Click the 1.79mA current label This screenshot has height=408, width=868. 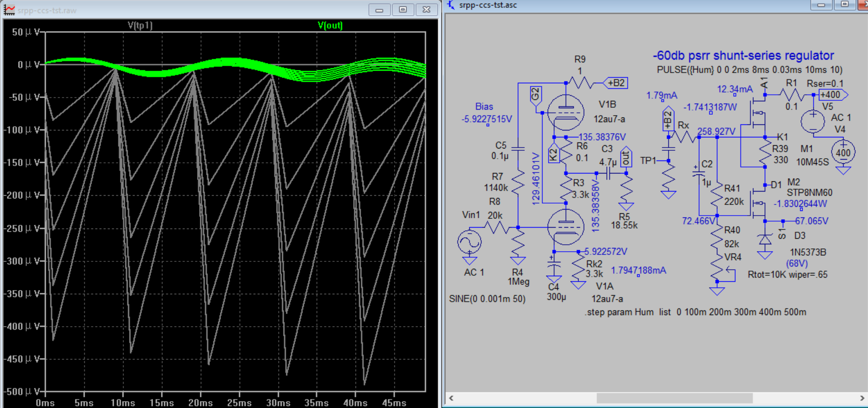click(x=661, y=96)
